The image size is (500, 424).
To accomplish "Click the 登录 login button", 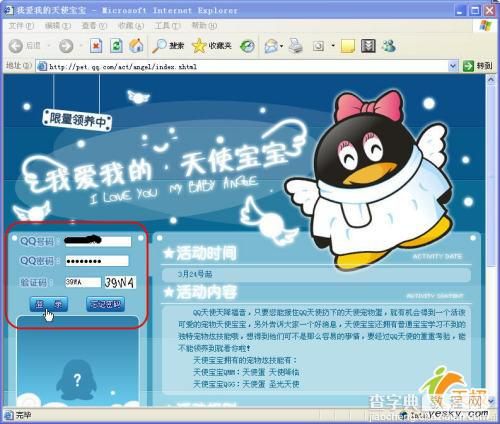I will point(49,304).
